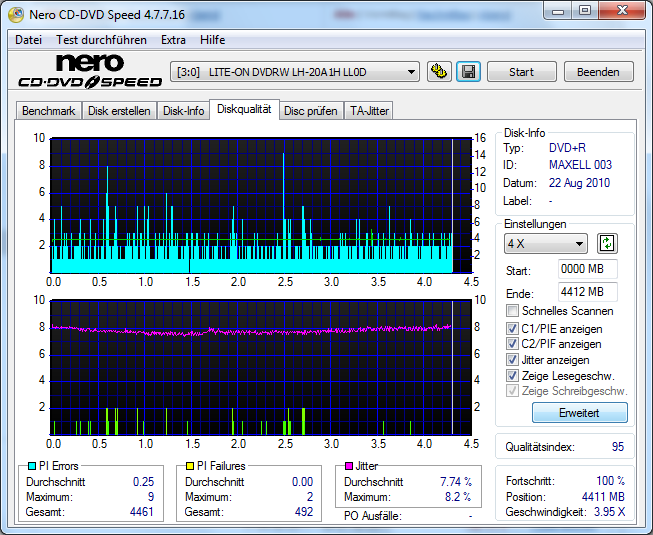Screen dimensions: 653x535
Task: Click the magenta Jitter legend swatch
Action: pyautogui.click(x=349, y=466)
